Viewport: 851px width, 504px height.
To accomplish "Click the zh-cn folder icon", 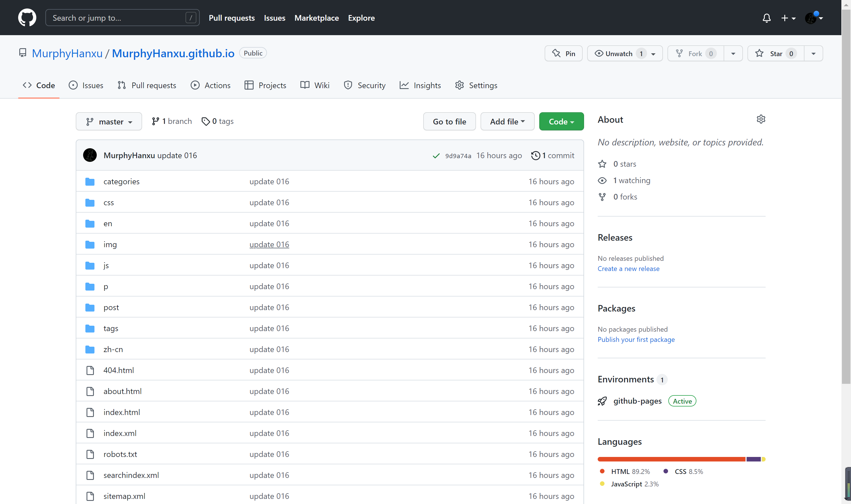I will pos(90,350).
